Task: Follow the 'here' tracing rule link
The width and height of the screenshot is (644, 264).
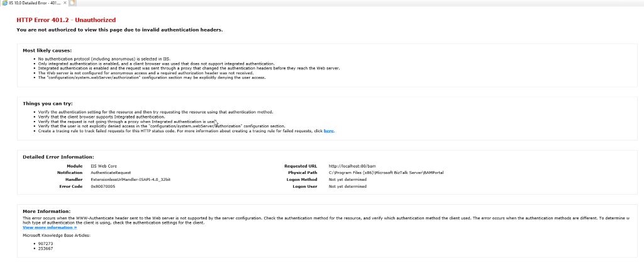Action: tap(329, 131)
